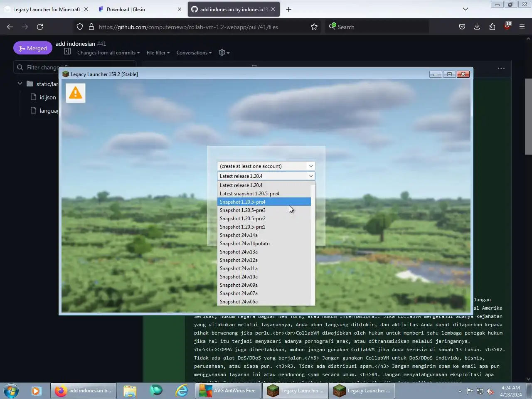
Task: Open the extensions puzzle icon
Action: pyautogui.click(x=492, y=27)
